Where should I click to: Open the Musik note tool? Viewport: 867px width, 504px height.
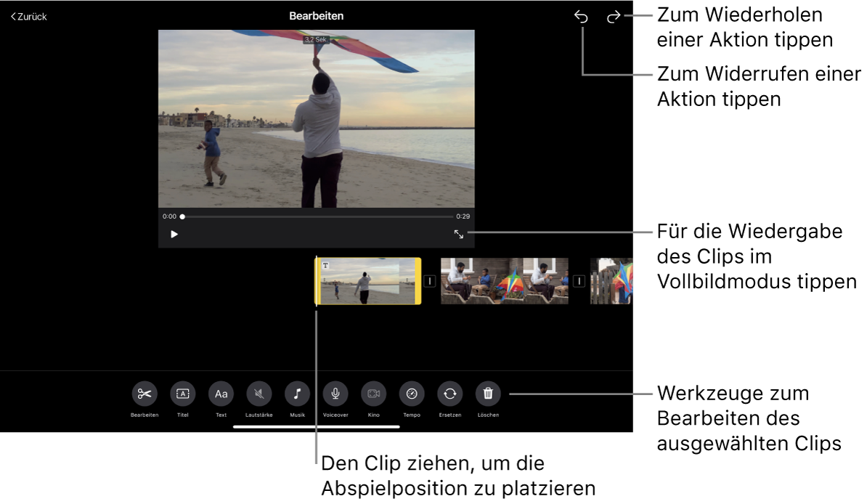tap(298, 394)
